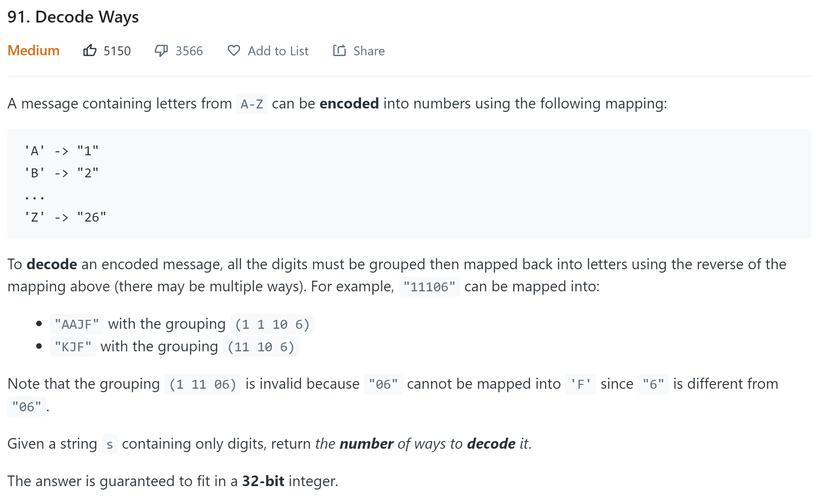816x504 pixels.
Task: Click the thumbs-down dislike icon
Action: pyautogui.click(x=161, y=51)
